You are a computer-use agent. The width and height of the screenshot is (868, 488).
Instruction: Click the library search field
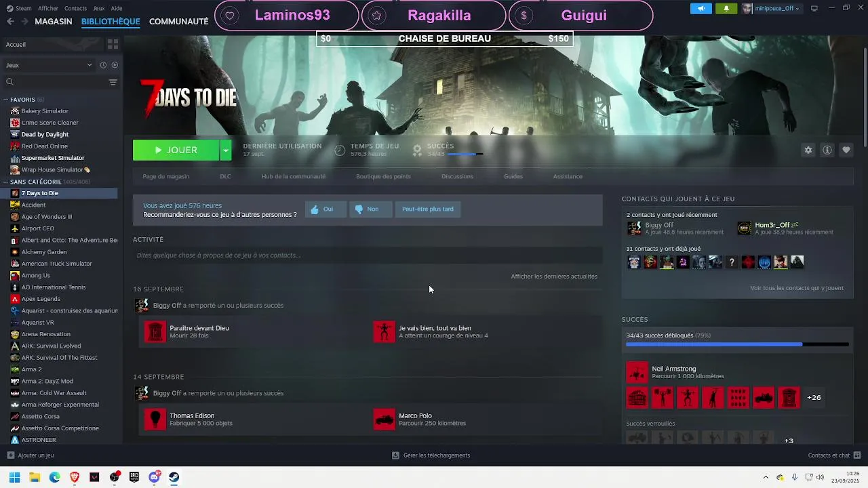coord(54,82)
